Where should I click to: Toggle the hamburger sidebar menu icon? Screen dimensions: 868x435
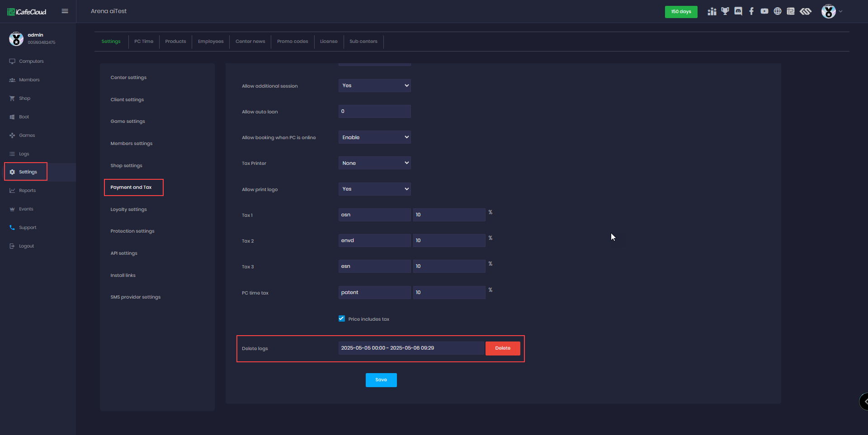click(65, 11)
